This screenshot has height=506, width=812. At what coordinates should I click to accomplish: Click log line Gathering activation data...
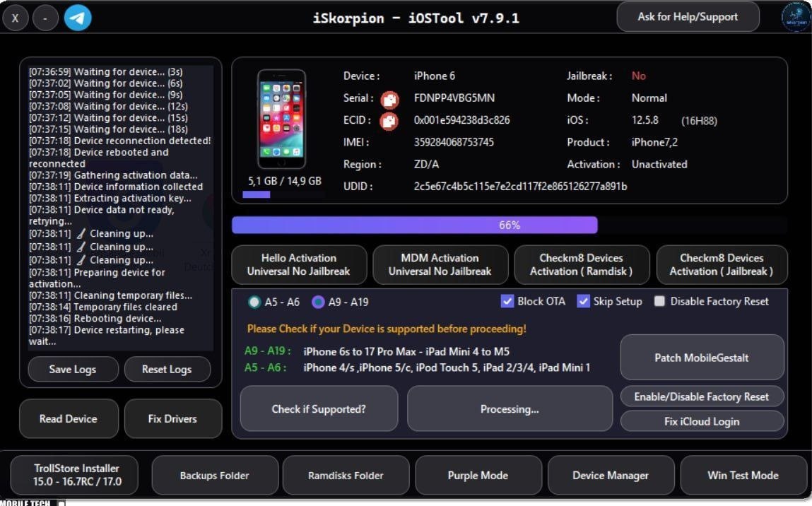113,175
